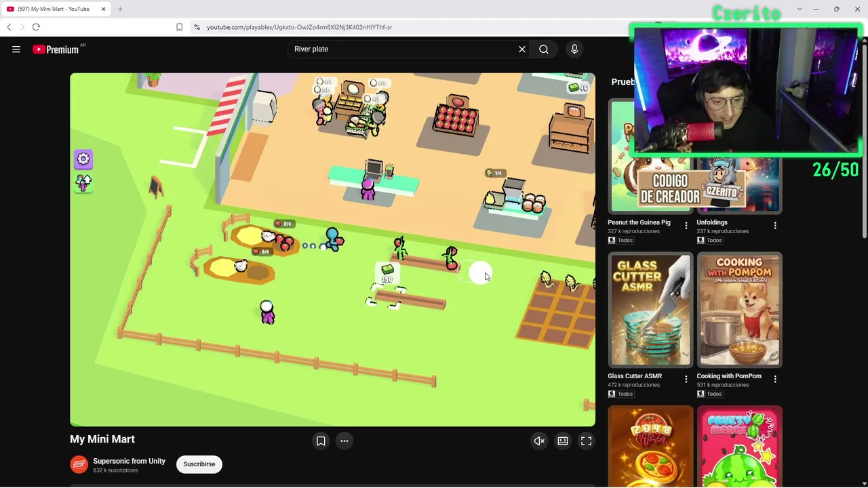Click the Todos badge under Cooking with PomPom
Viewport: 868px width, 488px height.
pyautogui.click(x=709, y=394)
